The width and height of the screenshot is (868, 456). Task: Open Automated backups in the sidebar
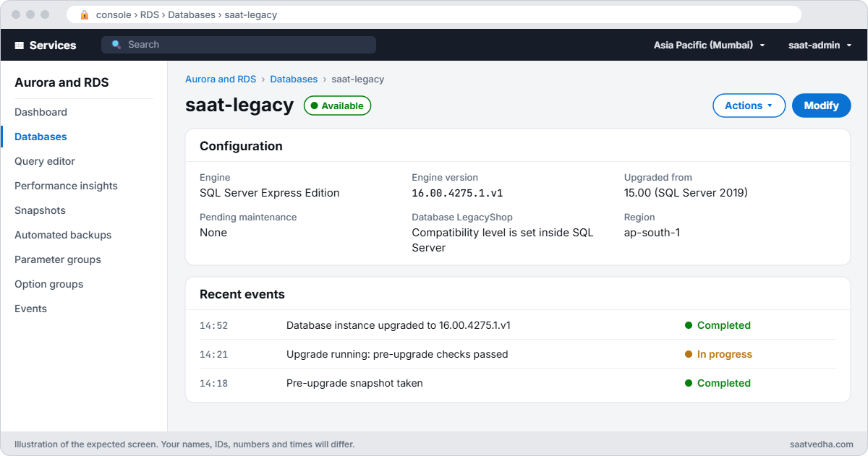point(63,235)
